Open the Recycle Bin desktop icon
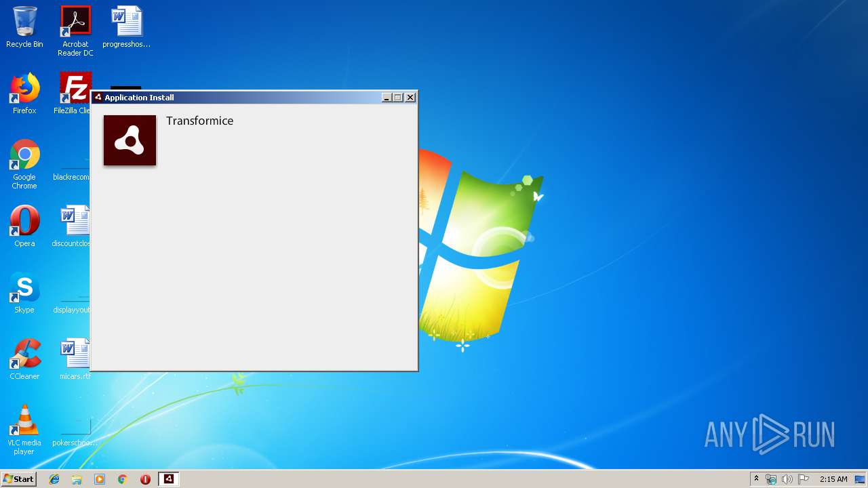This screenshot has width=868, height=488. (x=24, y=27)
